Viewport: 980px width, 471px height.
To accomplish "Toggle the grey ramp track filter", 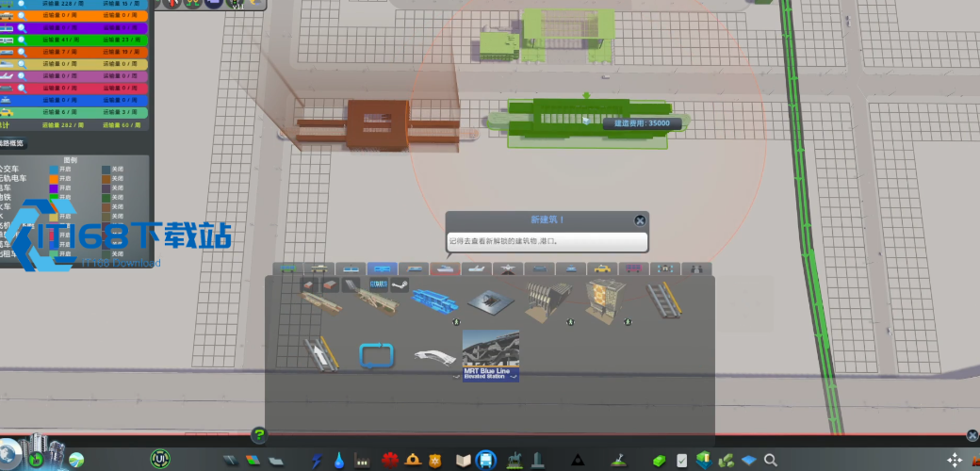I will 351,284.
